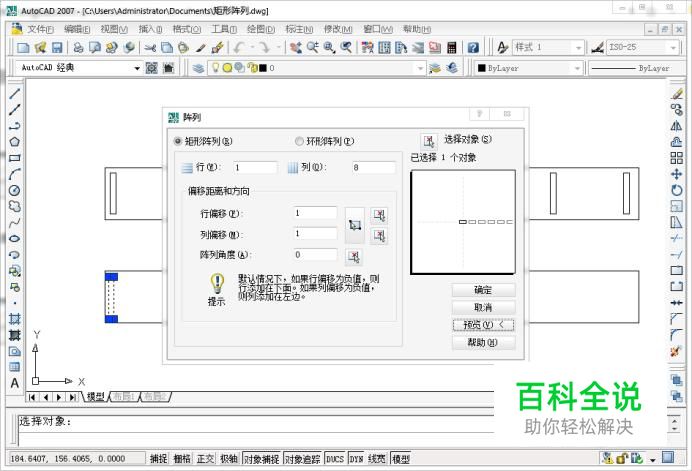The height and width of the screenshot is (471, 692).
Task: Click the Undo arrow icon
Action: pos(240,47)
